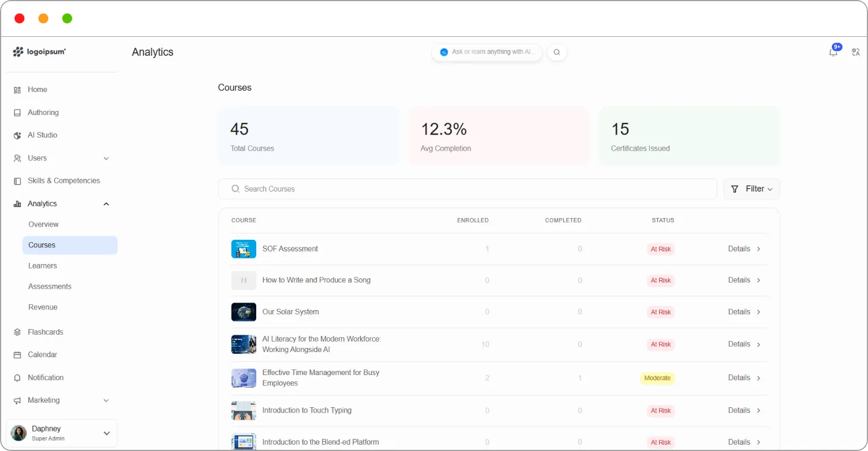This screenshot has height=451, width=868.
Task: Click the Total Courses card
Action: pos(309,136)
